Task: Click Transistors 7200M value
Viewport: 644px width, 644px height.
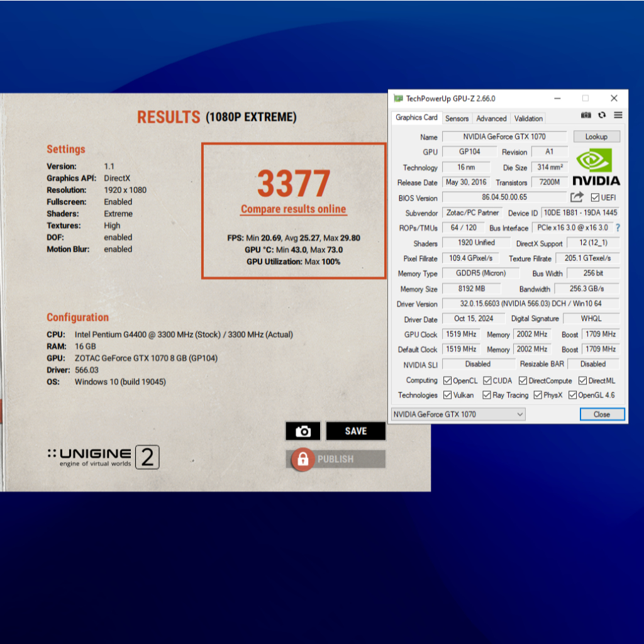Action: pyautogui.click(x=549, y=182)
